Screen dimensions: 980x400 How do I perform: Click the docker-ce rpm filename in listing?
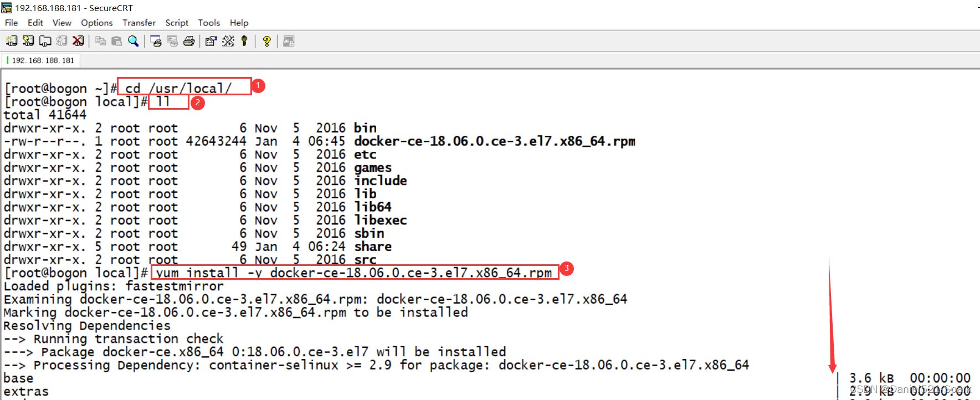click(x=495, y=141)
